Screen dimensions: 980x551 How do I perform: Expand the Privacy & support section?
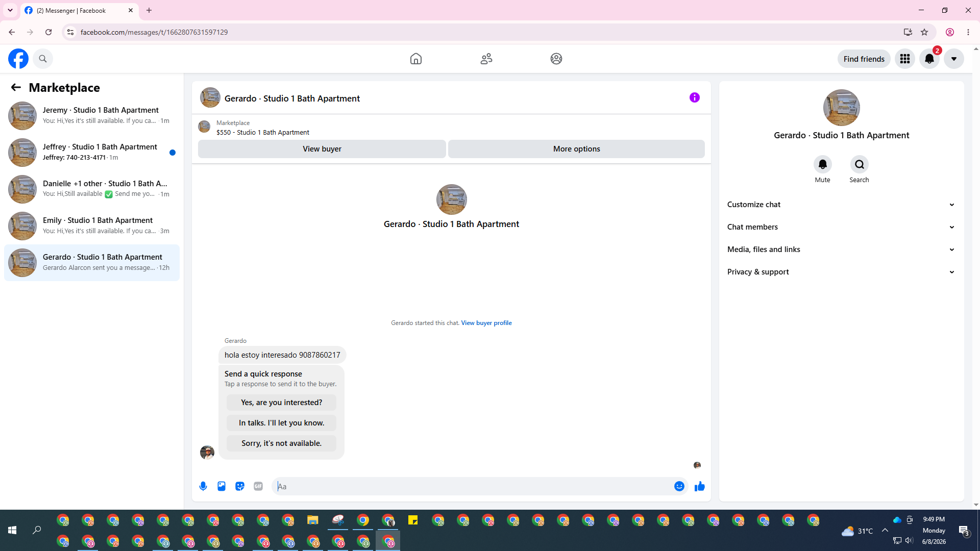pos(842,272)
